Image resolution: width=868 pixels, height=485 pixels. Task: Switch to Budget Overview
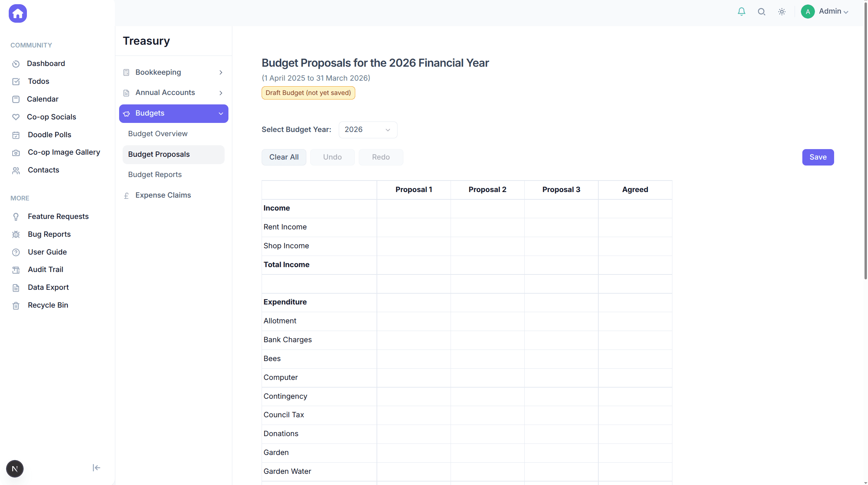[158, 134]
